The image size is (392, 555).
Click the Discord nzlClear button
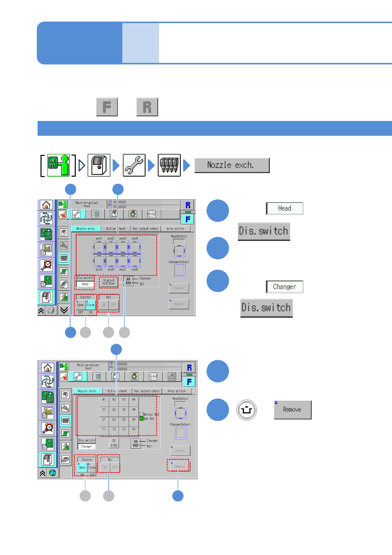pos(109,282)
